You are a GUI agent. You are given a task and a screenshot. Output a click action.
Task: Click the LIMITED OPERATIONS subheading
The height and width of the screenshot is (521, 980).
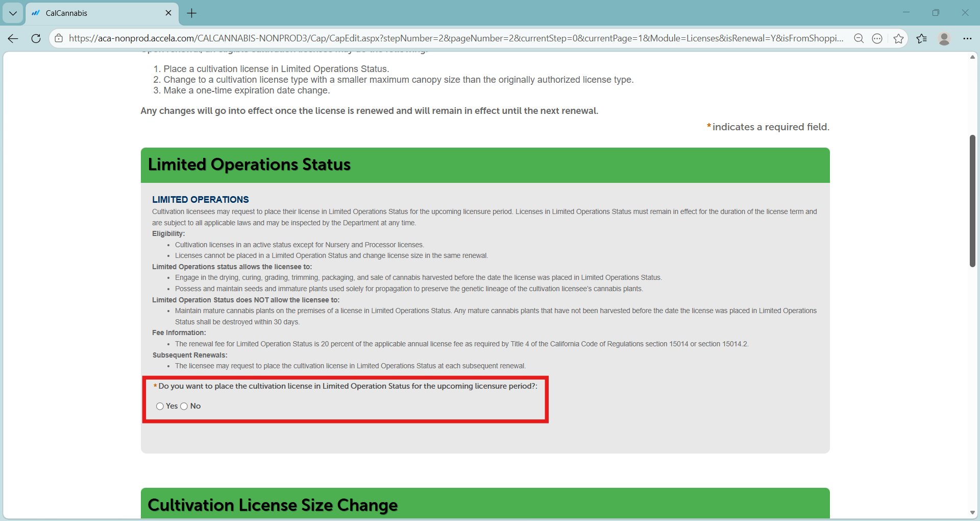(x=201, y=200)
